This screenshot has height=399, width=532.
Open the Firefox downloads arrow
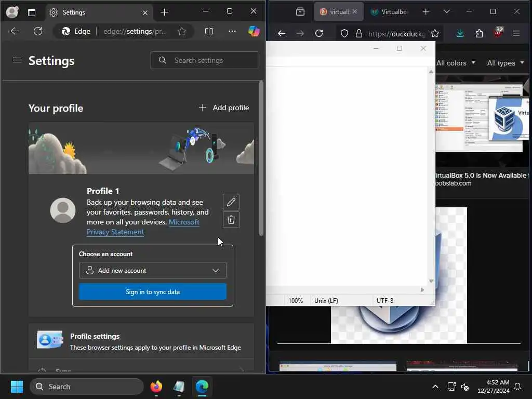pyautogui.click(x=460, y=33)
